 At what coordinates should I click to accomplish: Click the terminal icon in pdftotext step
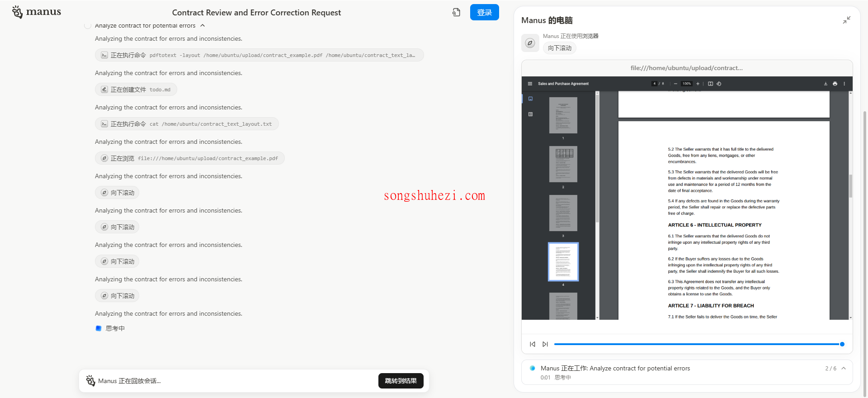tap(104, 55)
